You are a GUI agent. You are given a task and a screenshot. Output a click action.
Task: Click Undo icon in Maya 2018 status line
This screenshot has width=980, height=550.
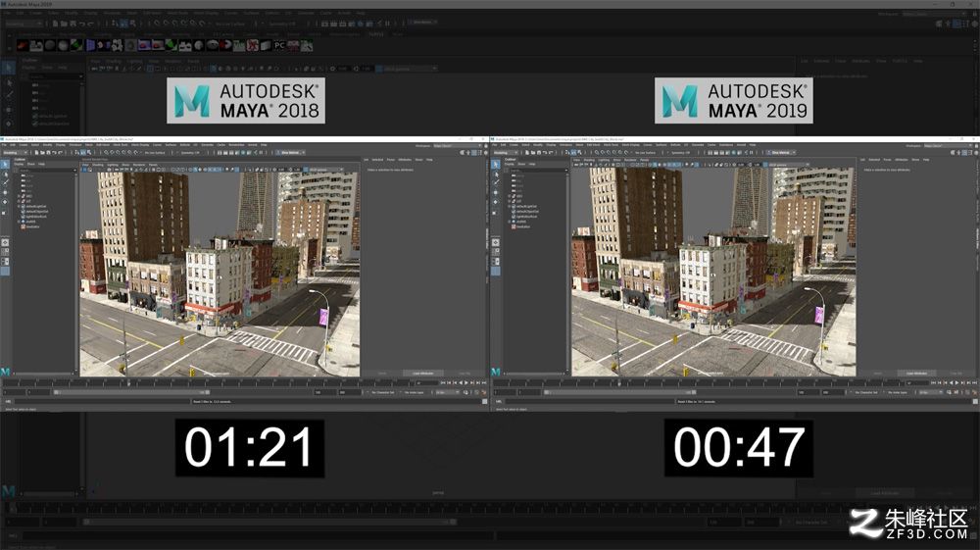click(54, 153)
